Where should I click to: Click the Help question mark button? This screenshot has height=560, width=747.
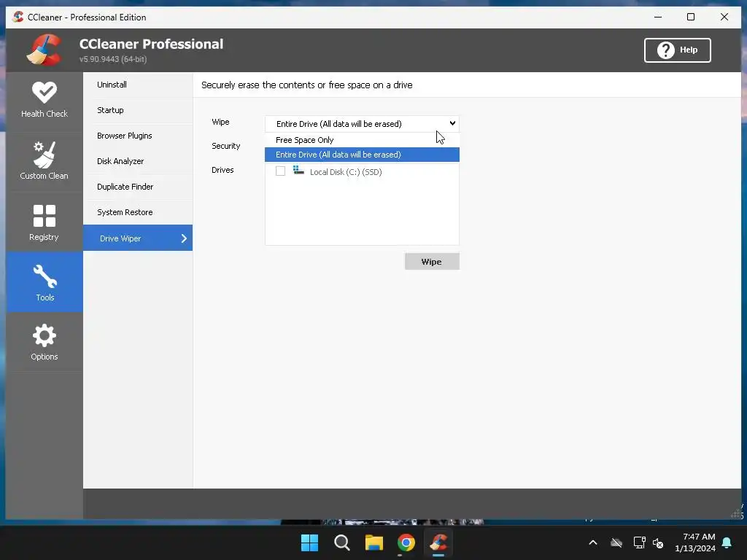[677, 50]
